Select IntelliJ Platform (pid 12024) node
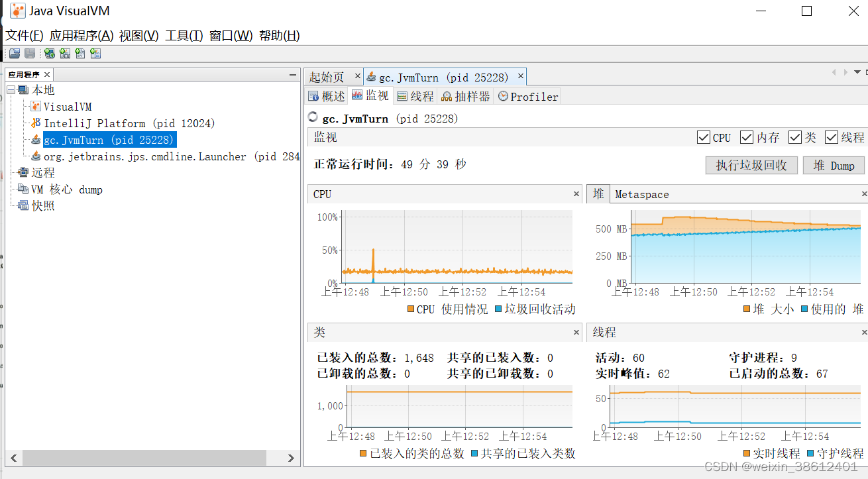 [x=130, y=123]
